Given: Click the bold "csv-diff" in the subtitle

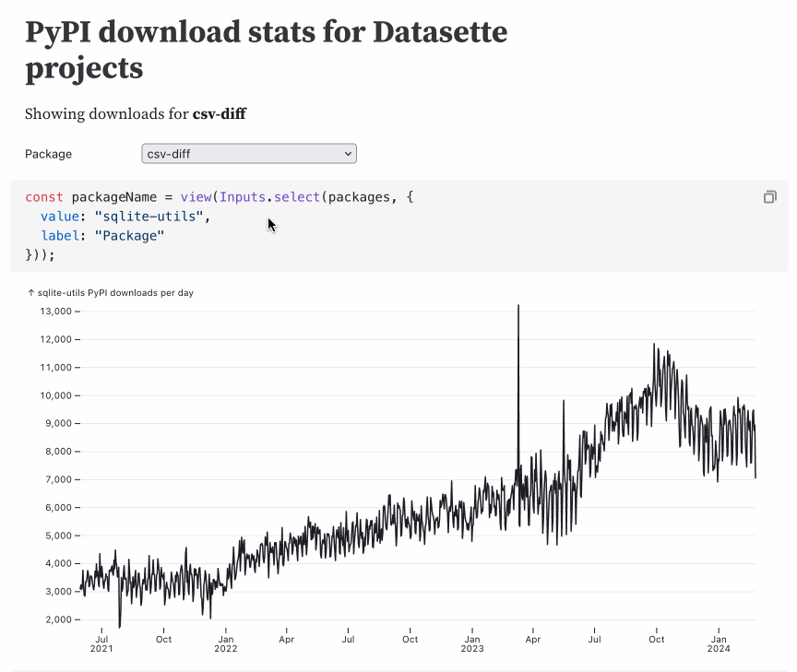Looking at the screenshot, I should point(219,113).
